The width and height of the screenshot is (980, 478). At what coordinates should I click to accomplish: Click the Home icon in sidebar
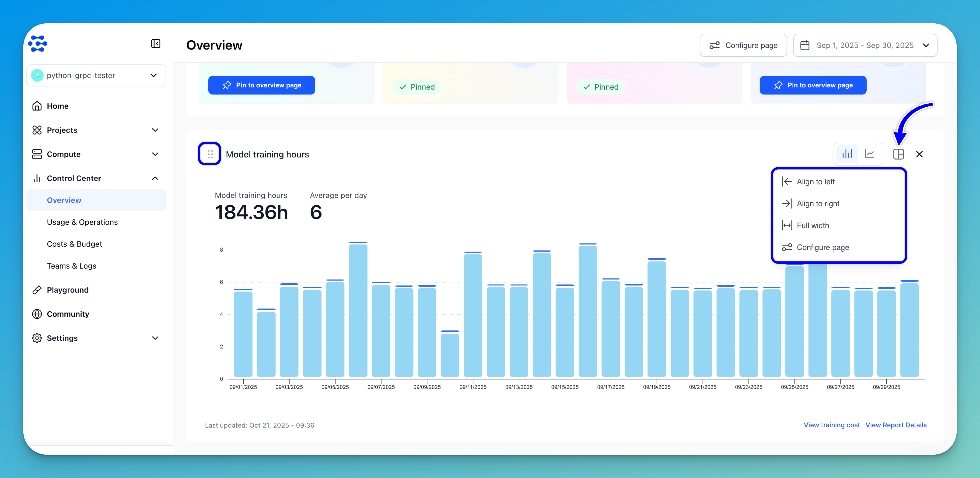[37, 106]
